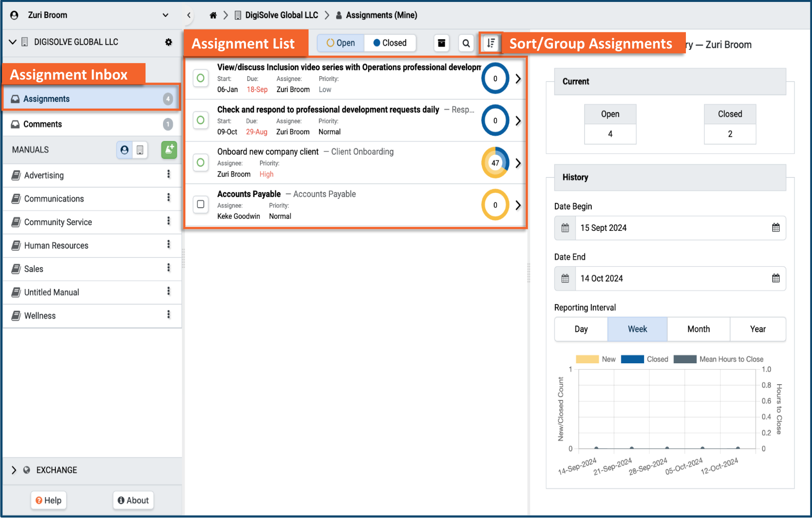Click the search magnifier icon
Screen dimensions: 812x520
pos(466,43)
